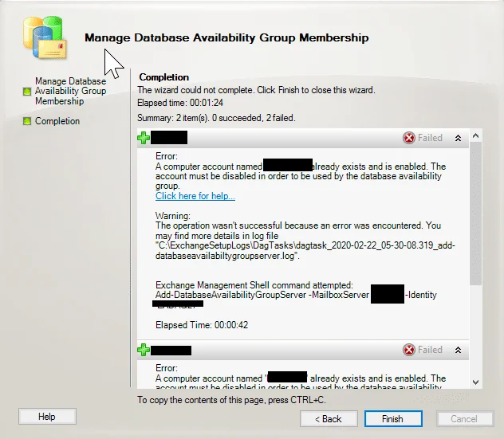
Task: Click "Exchange Management Shell command attempted:" label
Action: point(254,285)
